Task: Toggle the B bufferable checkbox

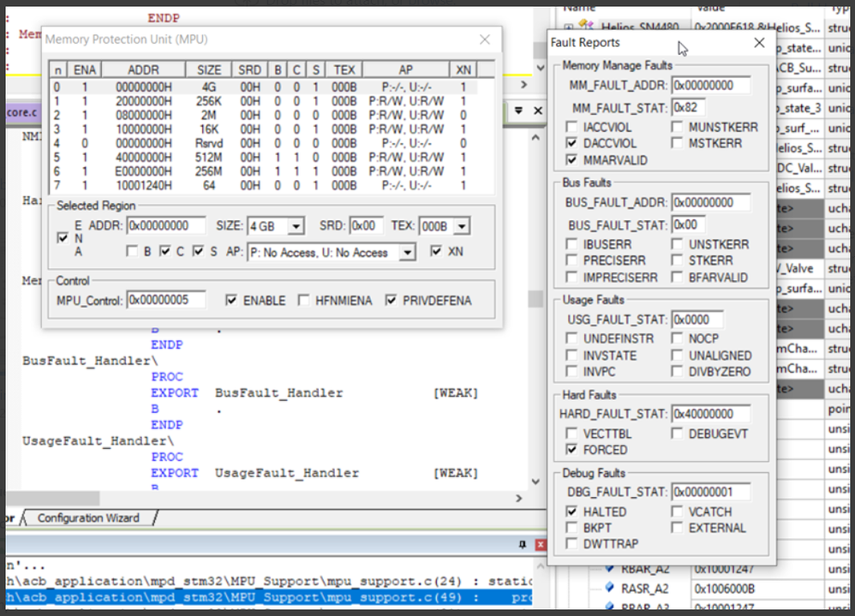Action: pyautogui.click(x=131, y=251)
